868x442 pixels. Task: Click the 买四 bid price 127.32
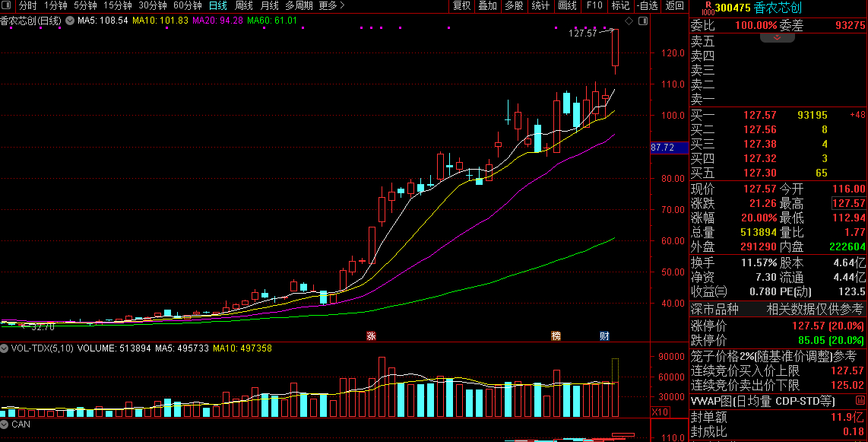tap(759, 158)
